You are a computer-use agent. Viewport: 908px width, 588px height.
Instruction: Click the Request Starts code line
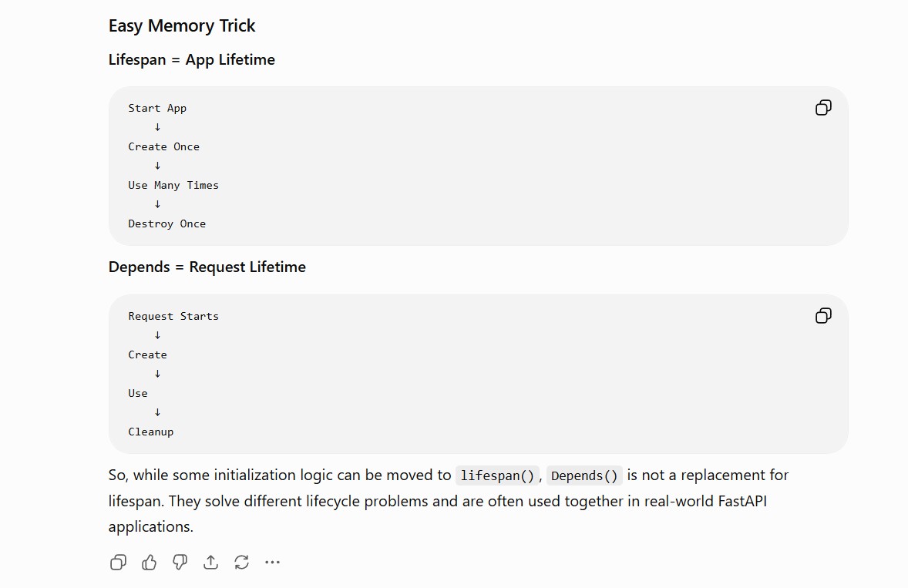[x=173, y=317]
